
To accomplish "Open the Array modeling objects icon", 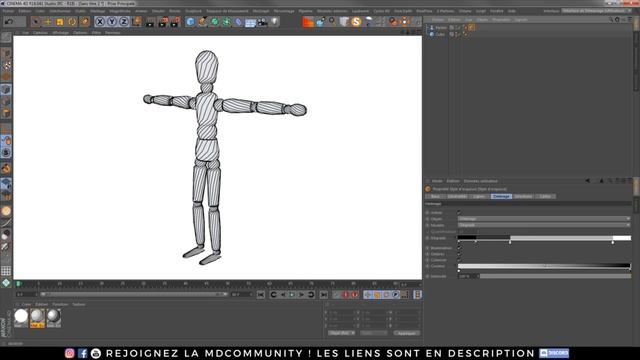I will point(227,22).
